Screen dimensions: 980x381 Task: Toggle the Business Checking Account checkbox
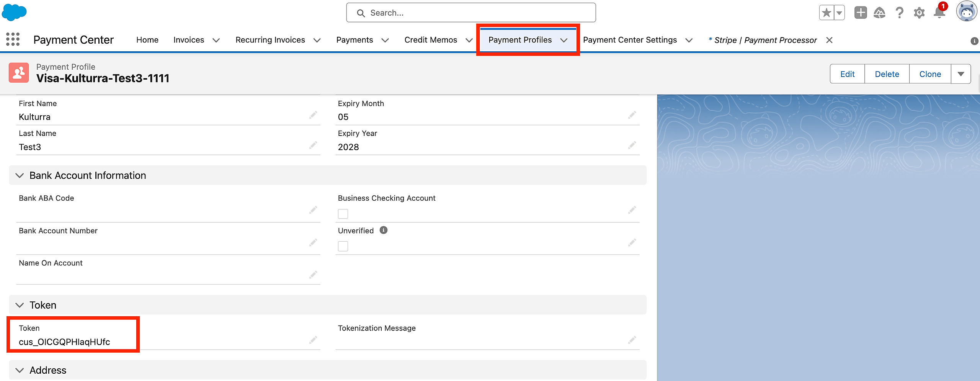pos(343,214)
